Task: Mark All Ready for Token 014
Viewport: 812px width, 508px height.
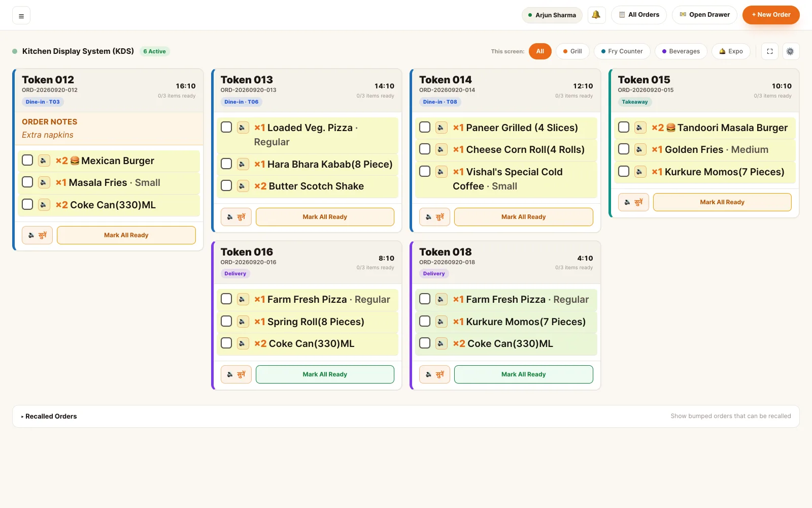Action: [524, 217]
